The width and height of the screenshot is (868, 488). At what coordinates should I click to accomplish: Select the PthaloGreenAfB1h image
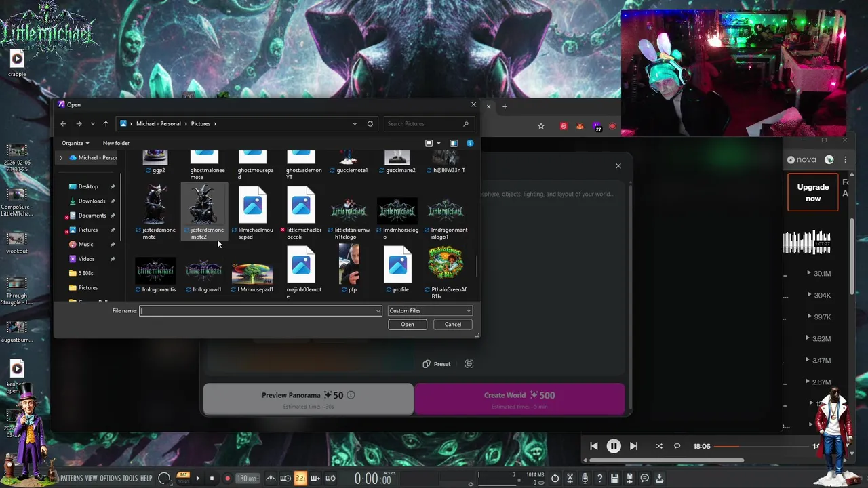pyautogui.click(x=446, y=272)
